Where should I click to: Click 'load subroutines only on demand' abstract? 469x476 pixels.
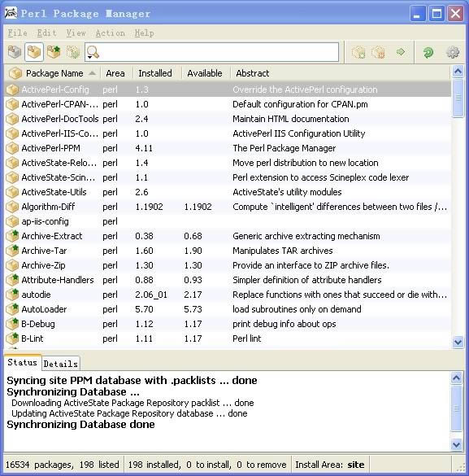click(297, 309)
